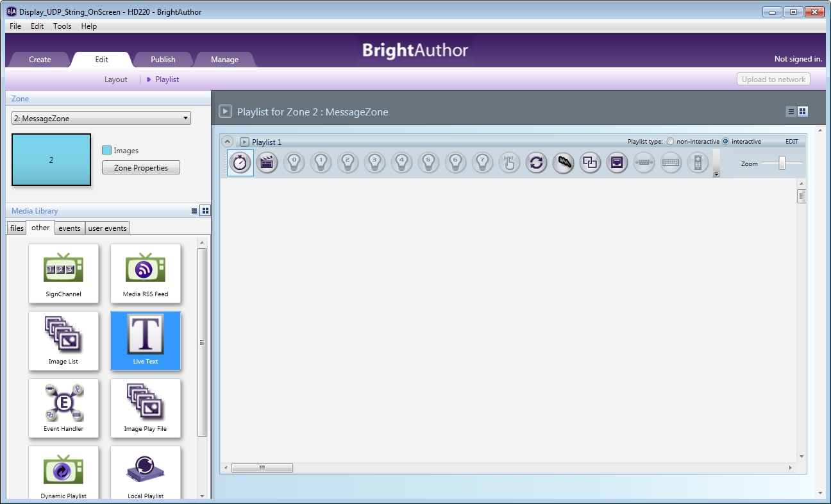This screenshot has height=504, width=831.
Task: Click the play icon beside Playlist for Zone 2
Action: pyautogui.click(x=225, y=112)
